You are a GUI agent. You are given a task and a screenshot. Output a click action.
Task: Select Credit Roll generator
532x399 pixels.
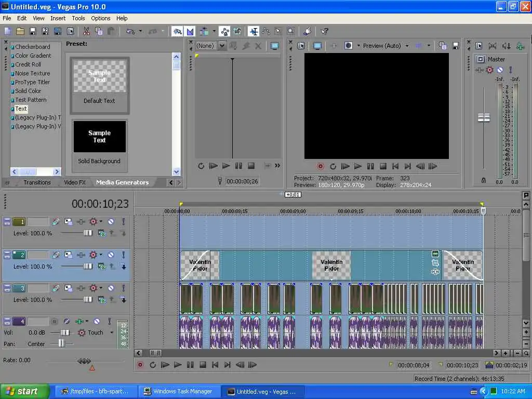28,64
